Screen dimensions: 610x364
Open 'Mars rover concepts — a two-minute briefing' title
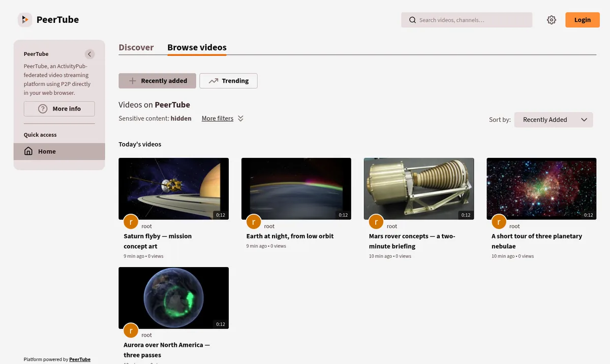click(412, 241)
